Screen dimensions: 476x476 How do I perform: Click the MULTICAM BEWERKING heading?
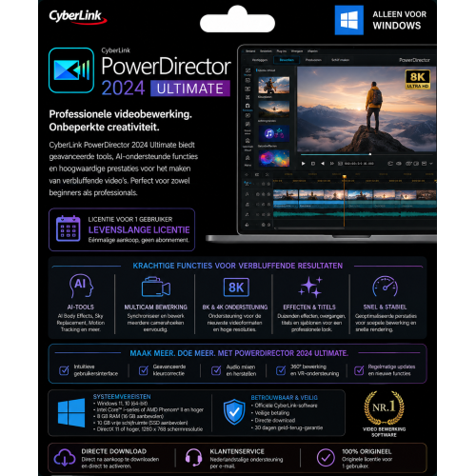[x=156, y=307]
